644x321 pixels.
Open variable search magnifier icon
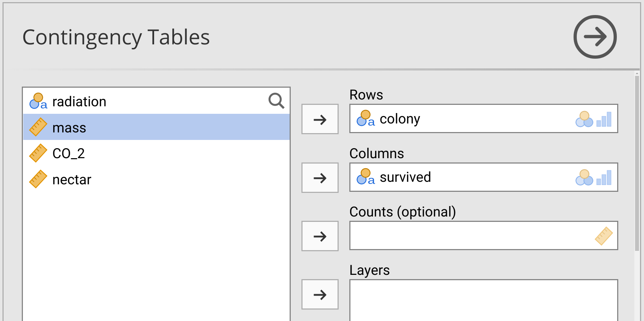point(276,101)
